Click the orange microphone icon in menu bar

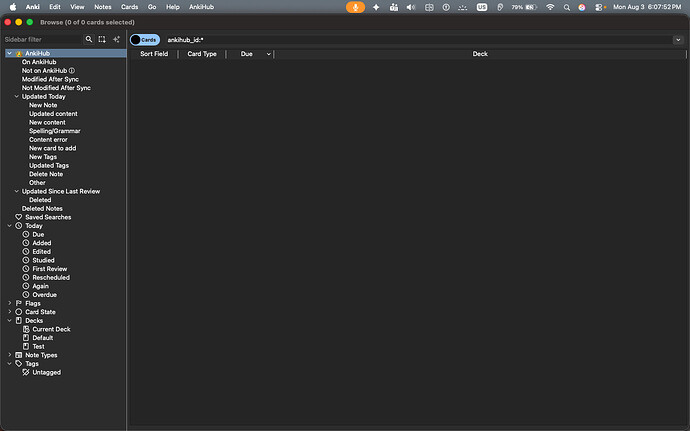pyautogui.click(x=356, y=7)
